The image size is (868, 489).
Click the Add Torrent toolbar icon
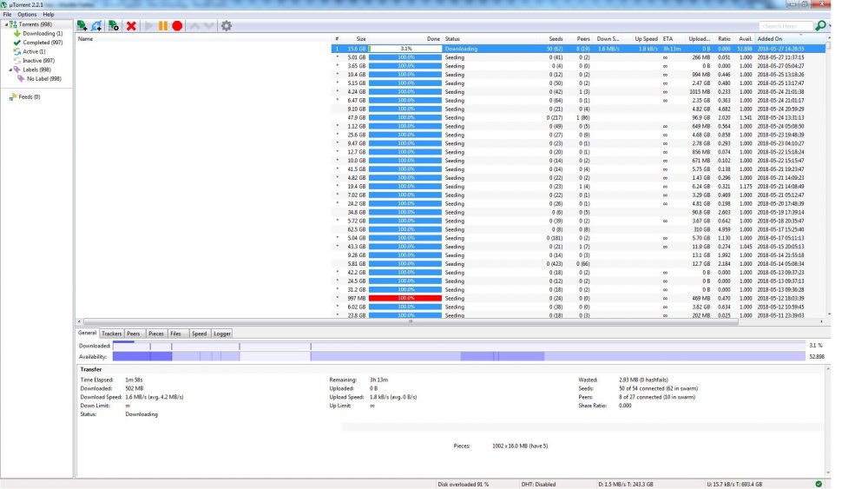[x=82, y=25]
